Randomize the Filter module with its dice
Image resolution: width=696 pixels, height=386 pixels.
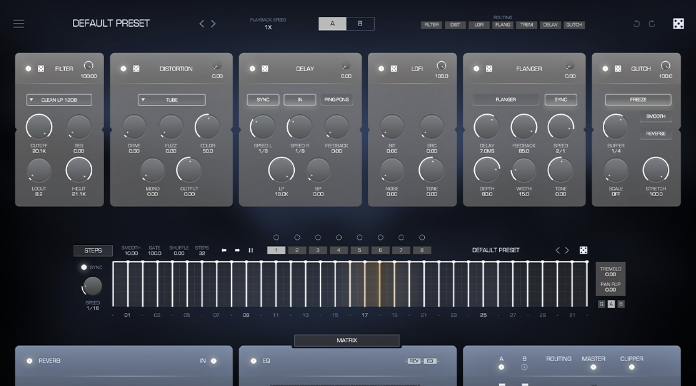tap(41, 69)
